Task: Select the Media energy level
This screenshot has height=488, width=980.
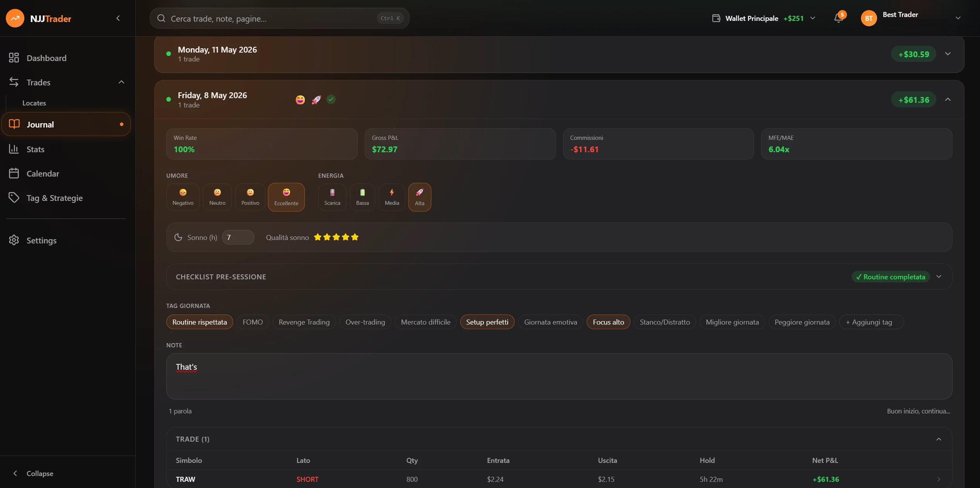Action: coord(392,197)
